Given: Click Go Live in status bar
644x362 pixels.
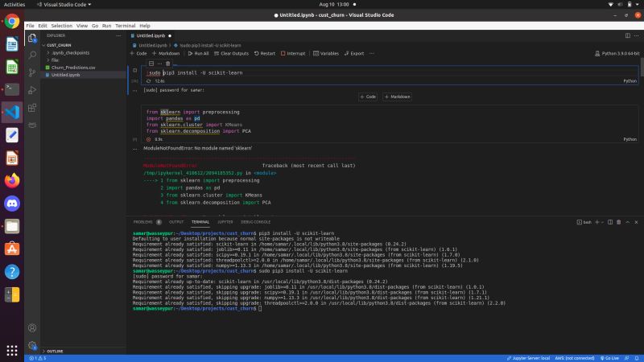Looking at the screenshot, I should pyautogui.click(x=609, y=358).
